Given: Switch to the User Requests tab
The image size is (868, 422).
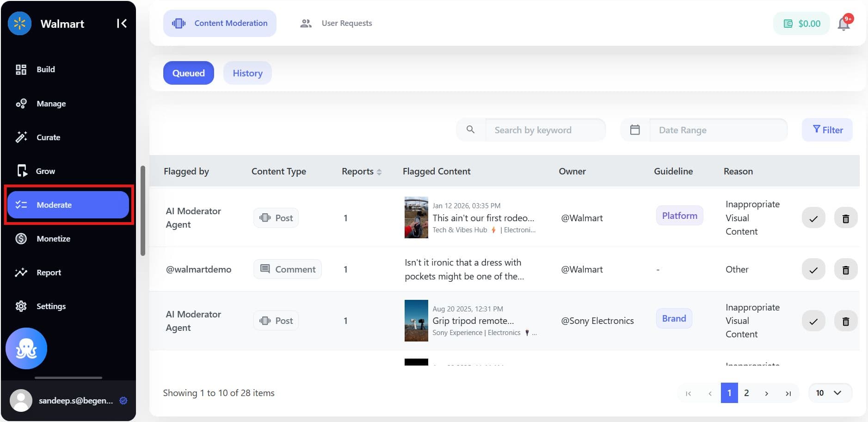Looking at the screenshot, I should point(336,23).
